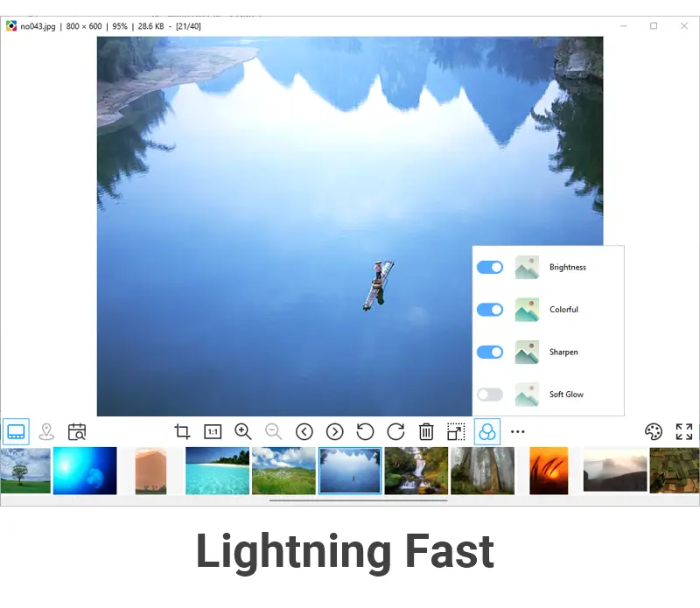The width and height of the screenshot is (700, 608).
Task: Turn off the Colorful effect toggle
Action: (490, 310)
